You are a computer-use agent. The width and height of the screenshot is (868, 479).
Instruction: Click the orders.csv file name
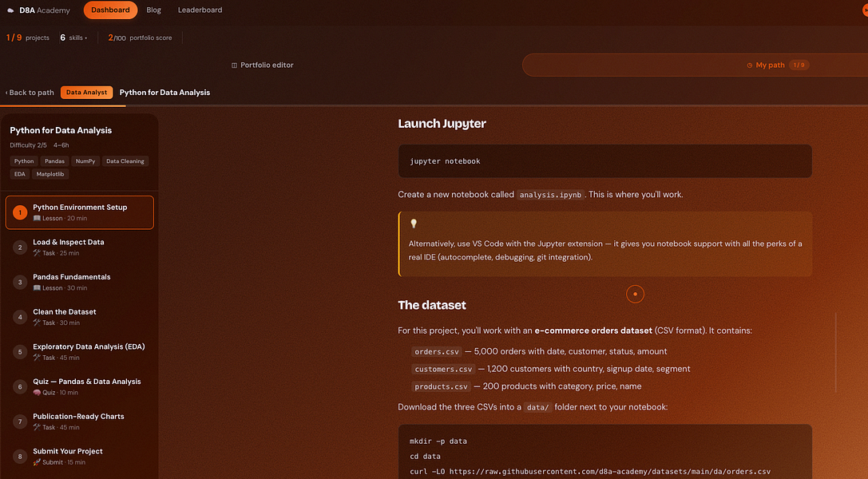(437, 352)
